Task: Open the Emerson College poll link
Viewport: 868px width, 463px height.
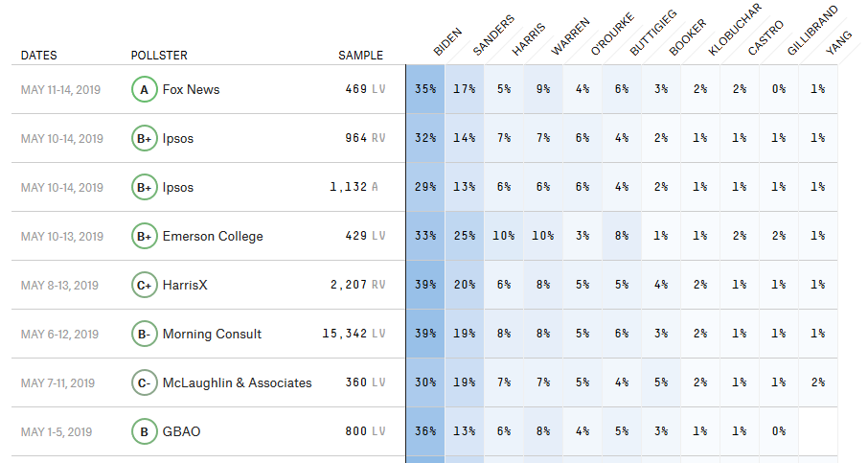Action: [213, 237]
